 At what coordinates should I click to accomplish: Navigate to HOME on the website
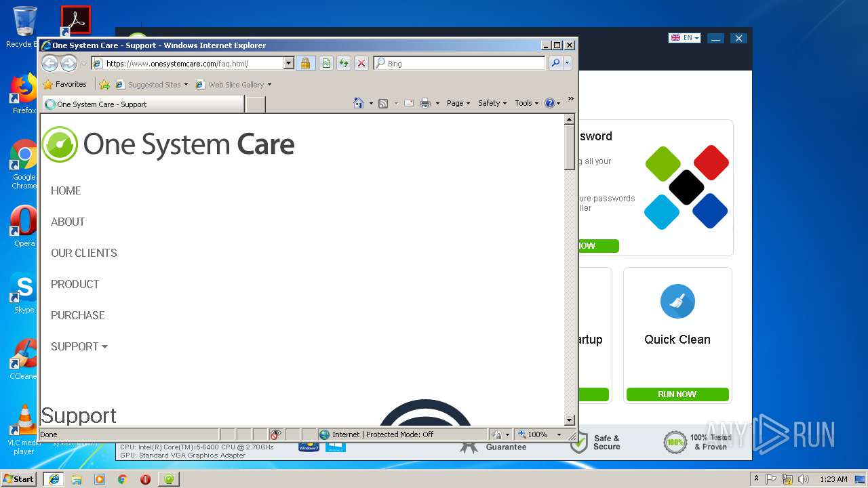coord(66,190)
